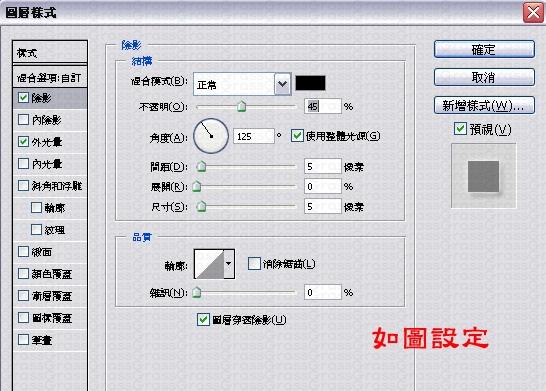Toggle 使用整體光源 global light checkbox
546x391 pixels.
pyautogui.click(x=297, y=136)
